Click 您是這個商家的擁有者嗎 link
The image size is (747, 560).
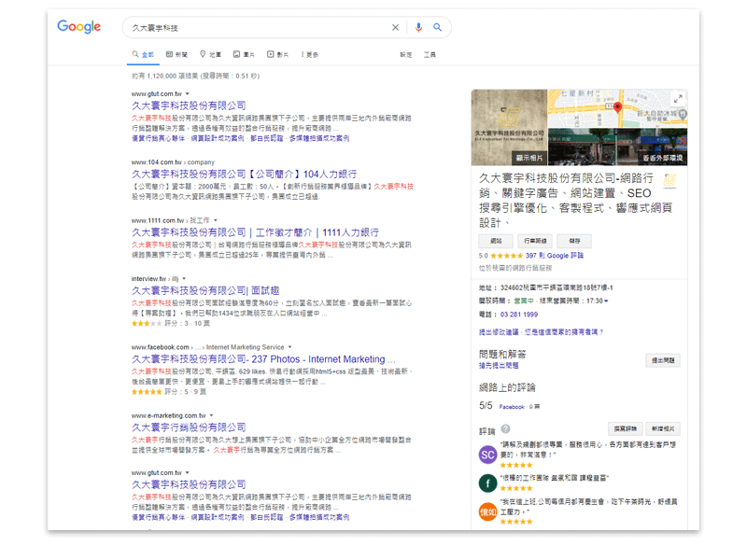tap(564, 332)
